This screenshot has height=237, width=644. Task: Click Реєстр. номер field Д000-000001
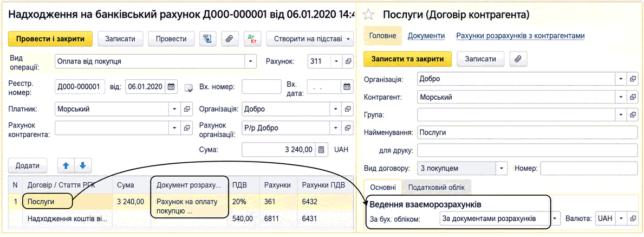(x=80, y=87)
